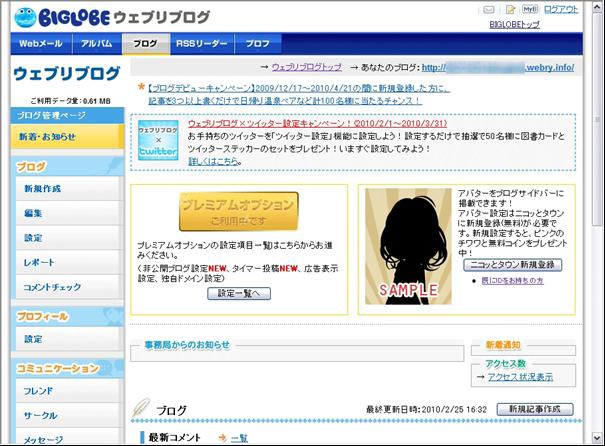Click the BIGLOBE mascot logo icon
Screen dimensions: 605x446
25,17
